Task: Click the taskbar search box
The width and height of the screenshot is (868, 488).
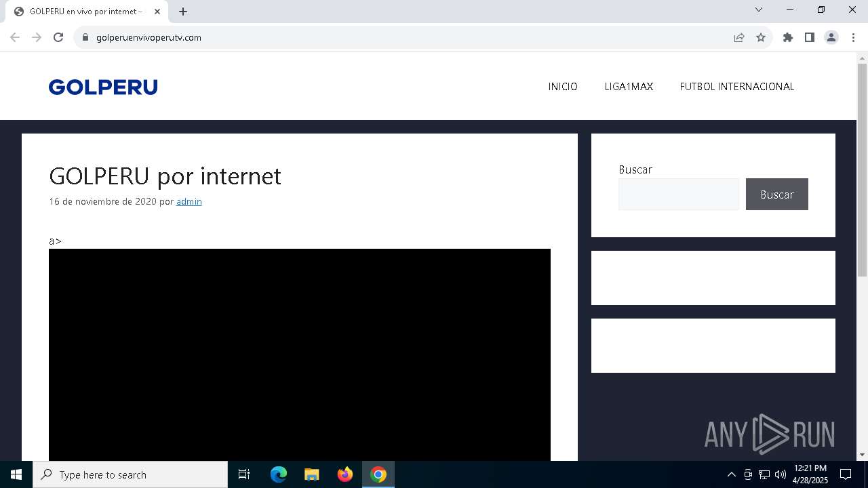Action: click(x=130, y=474)
